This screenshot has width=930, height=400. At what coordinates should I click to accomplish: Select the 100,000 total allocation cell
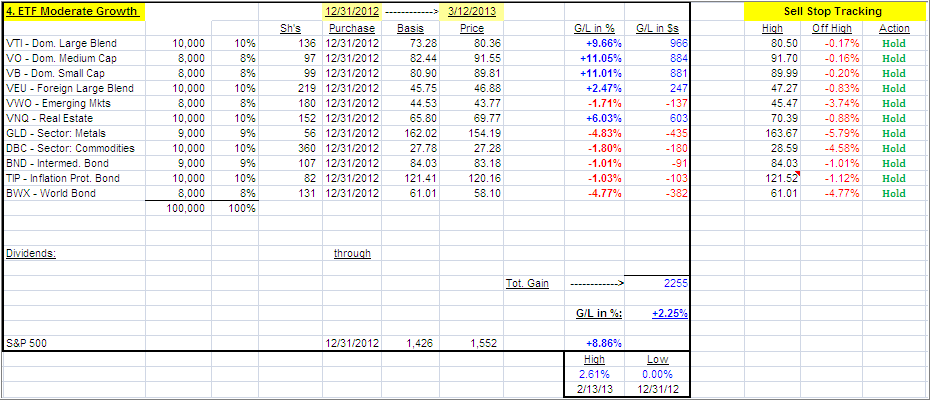179,208
